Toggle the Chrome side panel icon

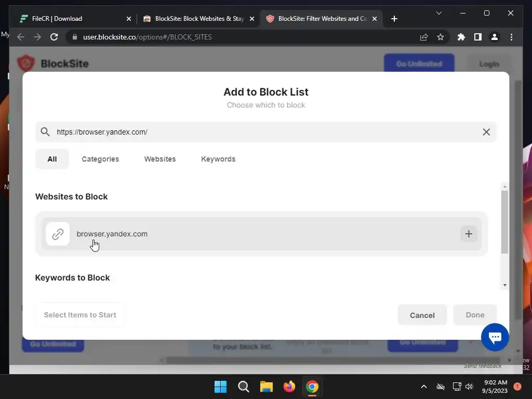point(478,37)
